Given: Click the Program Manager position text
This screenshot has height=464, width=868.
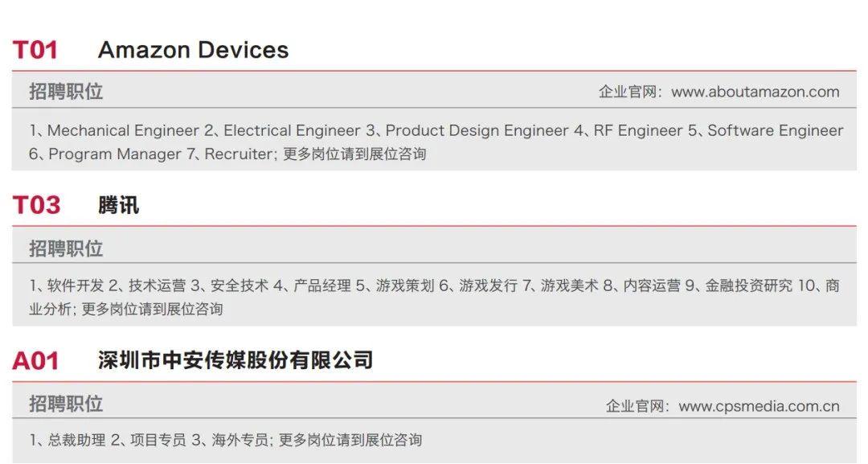Looking at the screenshot, I should coord(115,154).
